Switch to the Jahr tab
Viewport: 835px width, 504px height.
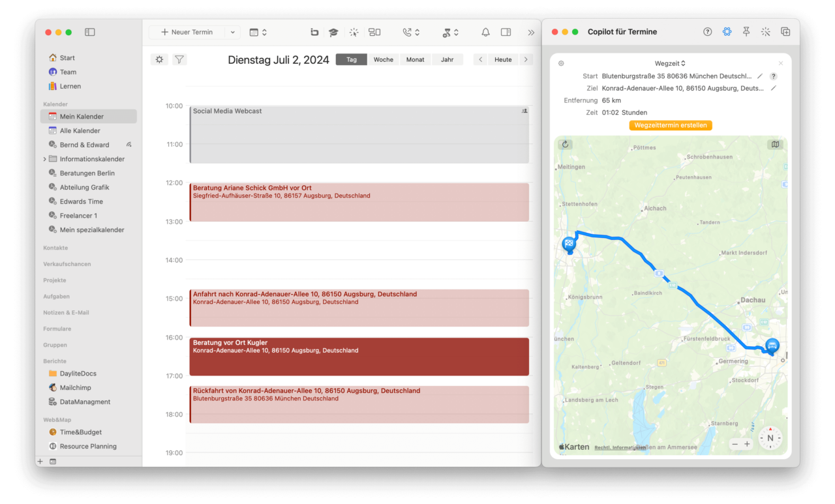(x=448, y=59)
